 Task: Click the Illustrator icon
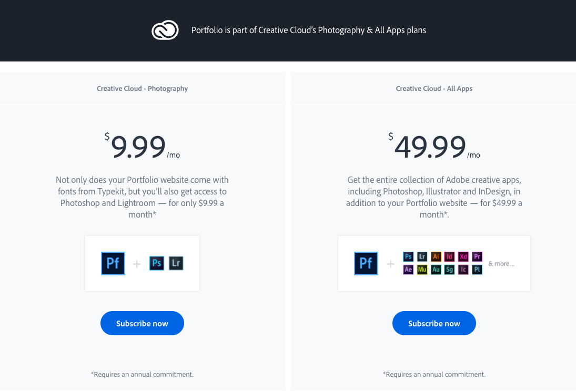click(436, 256)
